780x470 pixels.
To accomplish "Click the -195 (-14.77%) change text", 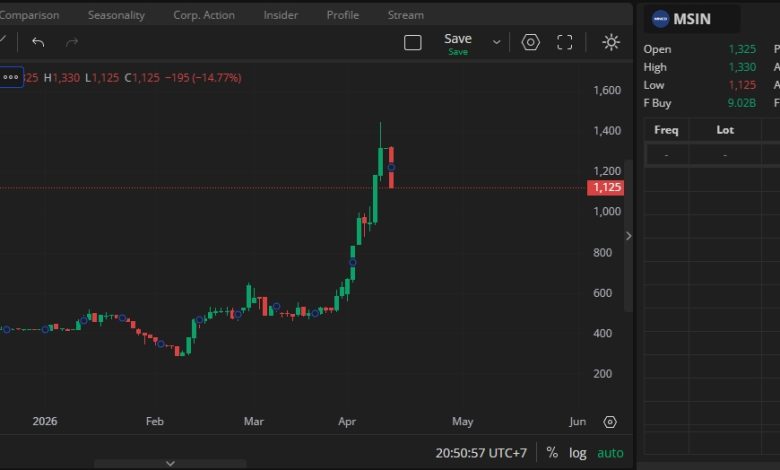I will pos(203,78).
